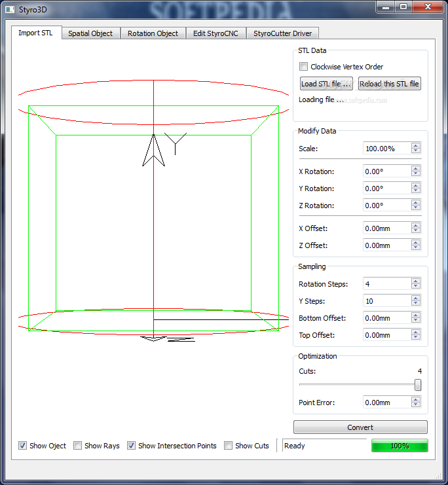The height and width of the screenshot is (485, 448).
Task: Increase Z Offset with up arrow
Action: tap(416, 242)
